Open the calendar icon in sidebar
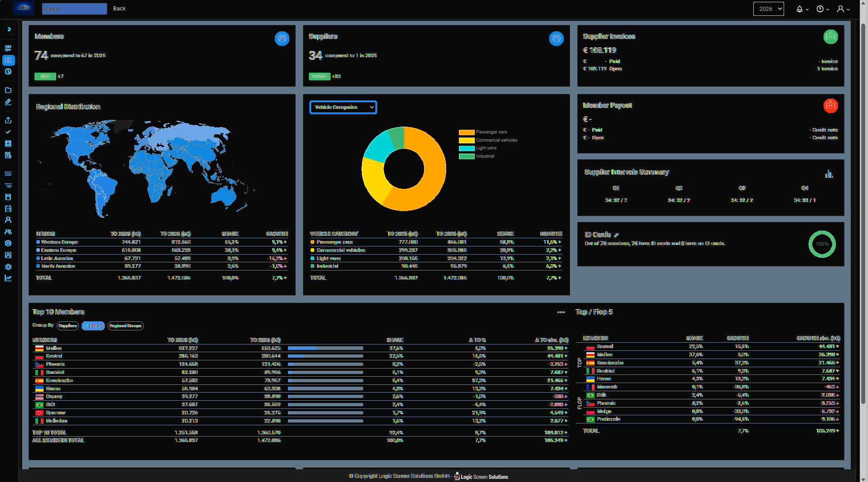The width and height of the screenshot is (868, 482). (x=8, y=209)
